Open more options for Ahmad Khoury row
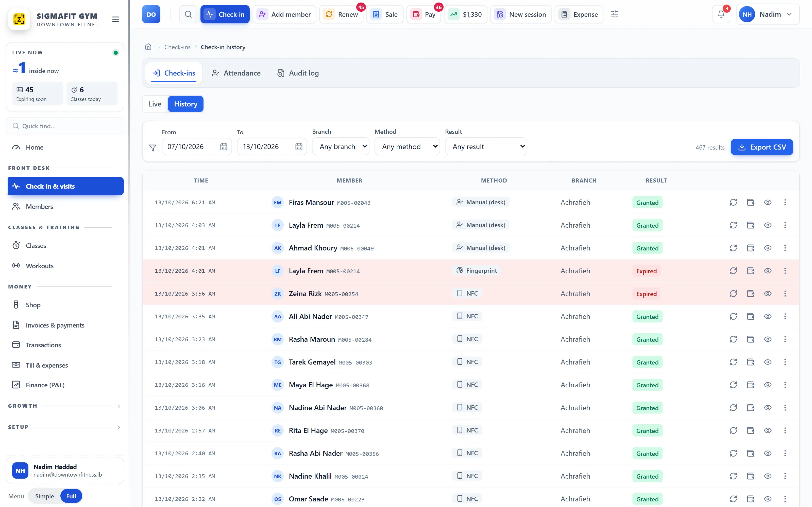 tap(785, 248)
